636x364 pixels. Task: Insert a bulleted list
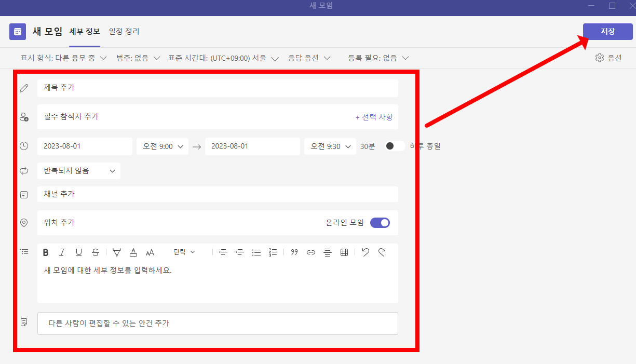coord(256,252)
